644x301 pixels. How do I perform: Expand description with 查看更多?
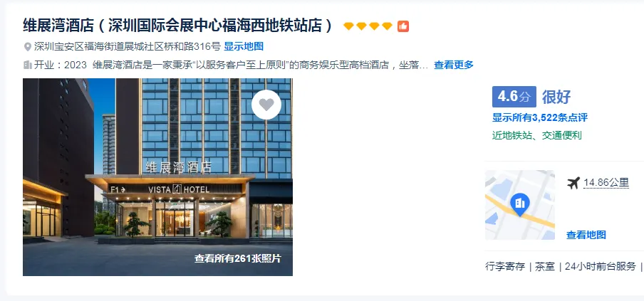click(x=453, y=65)
